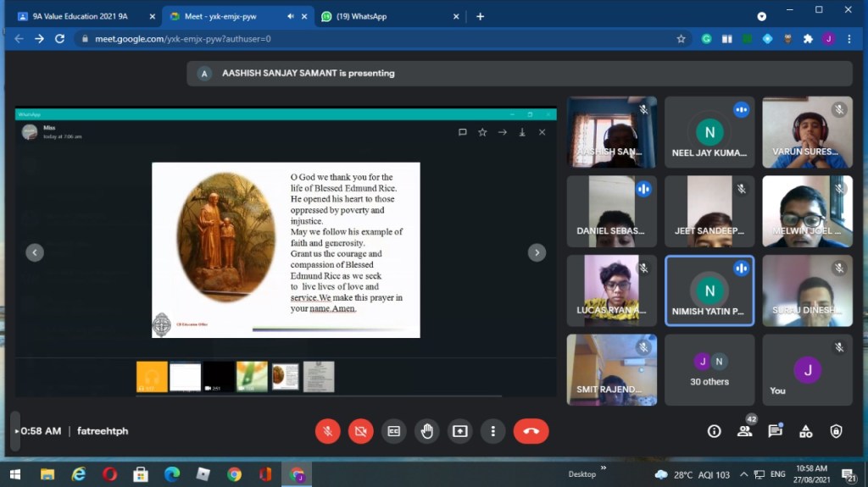Open host controls shield icon

click(836, 431)
